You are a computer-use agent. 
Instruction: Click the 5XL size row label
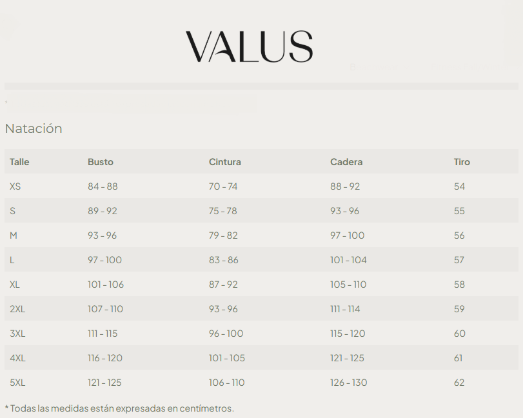pos(17,383)
